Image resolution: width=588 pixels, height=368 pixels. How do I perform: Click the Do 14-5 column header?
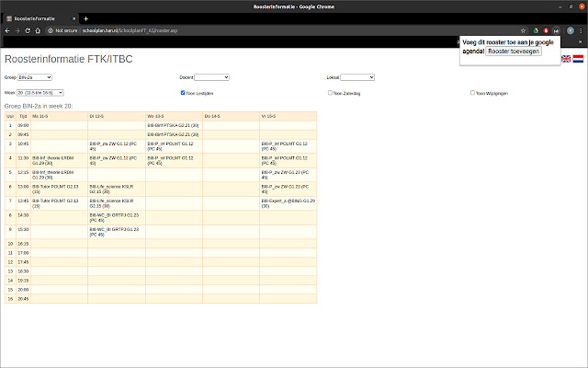click(231, 117)
